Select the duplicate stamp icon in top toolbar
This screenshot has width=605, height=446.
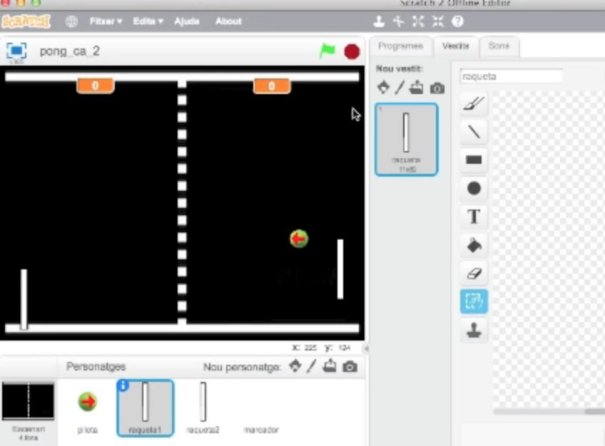pyautogui.click(x=379, y=22)
